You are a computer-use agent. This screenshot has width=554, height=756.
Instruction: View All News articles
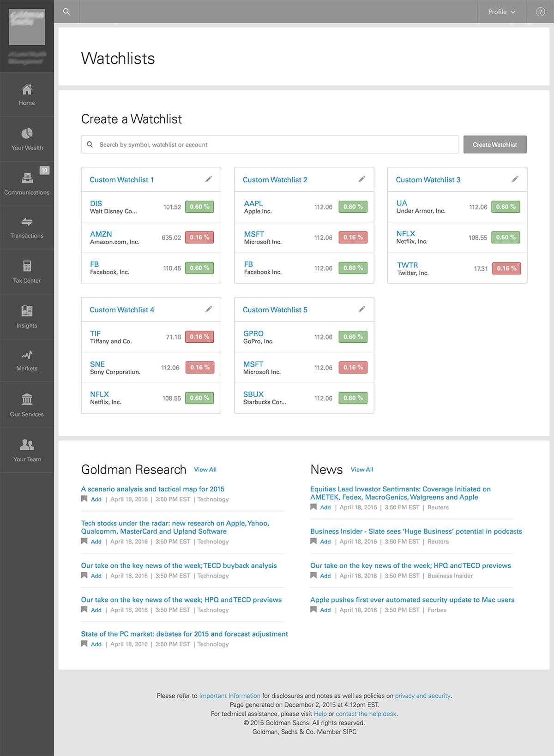(362, 470)
